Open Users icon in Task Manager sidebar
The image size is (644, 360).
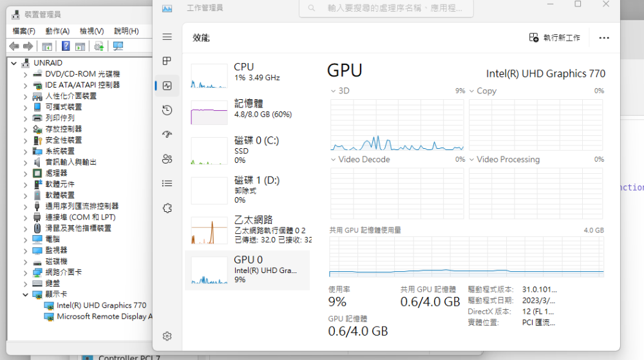click(167, 159)
